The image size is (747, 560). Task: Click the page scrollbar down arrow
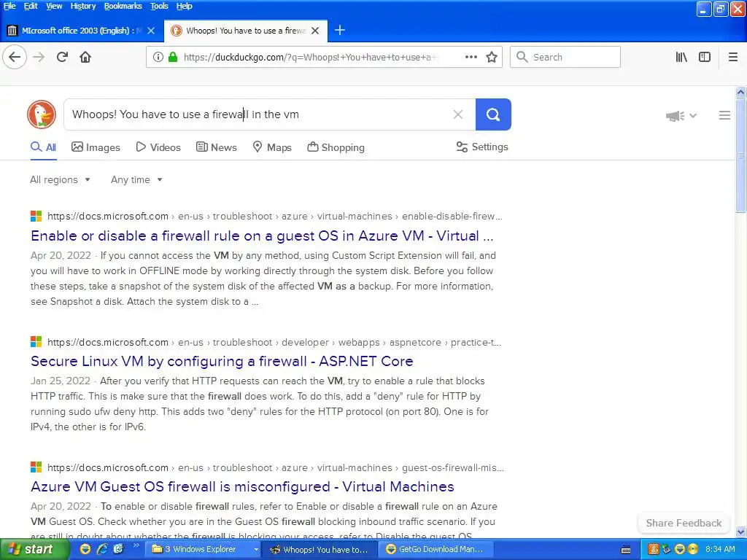(740, 532)
